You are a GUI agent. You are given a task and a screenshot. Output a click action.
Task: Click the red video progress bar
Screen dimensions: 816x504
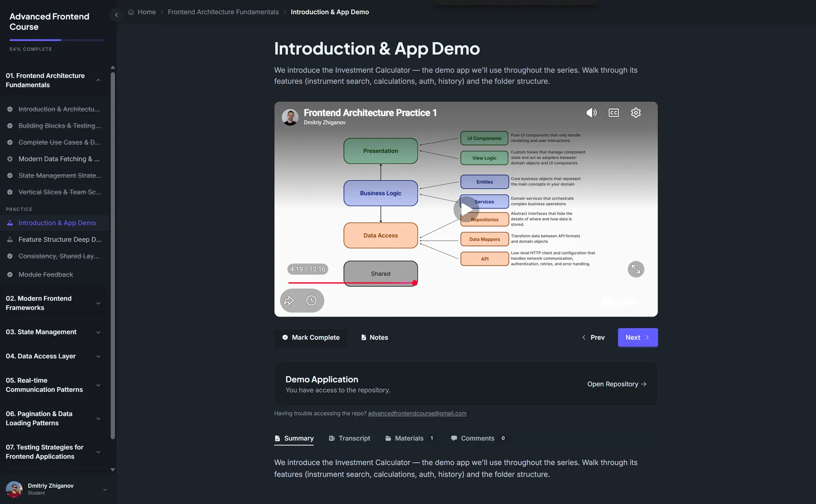coord(352,283)
